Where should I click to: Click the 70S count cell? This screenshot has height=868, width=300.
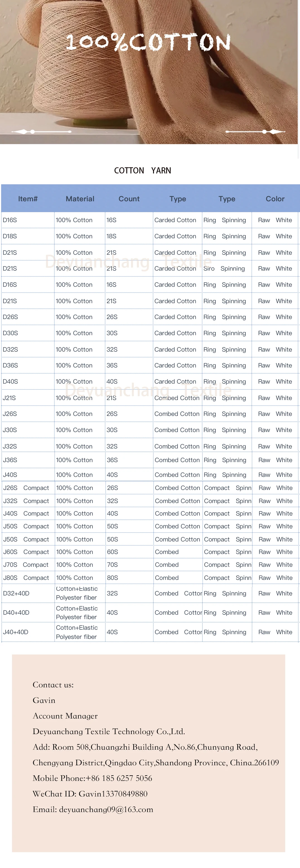pyautogui.click(x=112, y=565)
